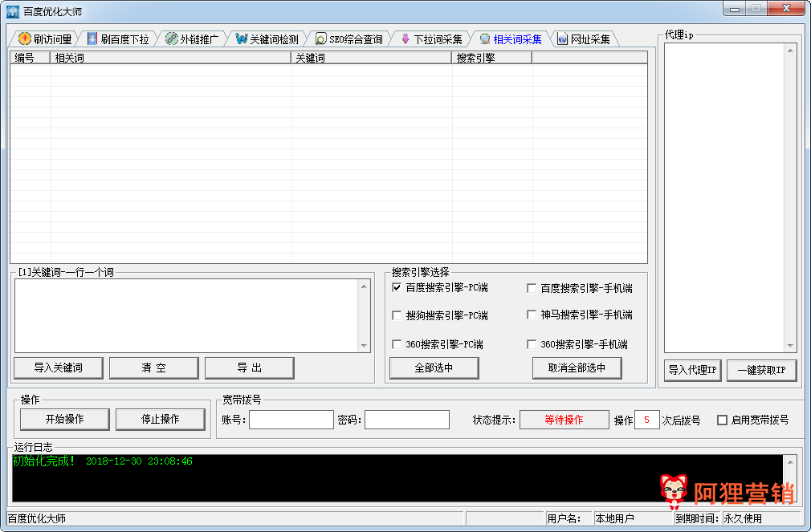
Task: Click the 本地用户 status bar entry
Action: pos(614,518)
